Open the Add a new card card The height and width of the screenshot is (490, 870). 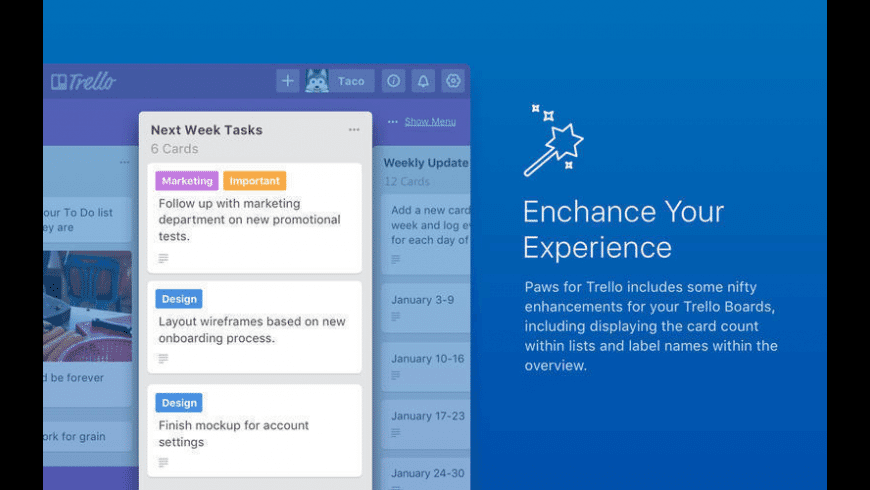(x=426, y=234)
